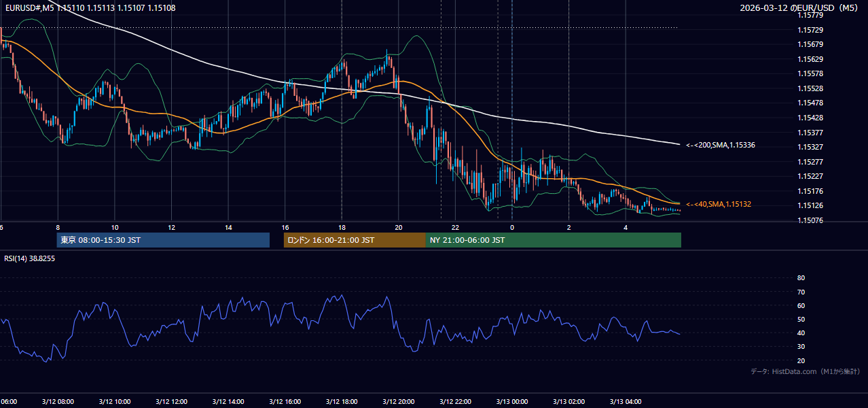Click price axis value 1.15227

(x=810, y=176)
